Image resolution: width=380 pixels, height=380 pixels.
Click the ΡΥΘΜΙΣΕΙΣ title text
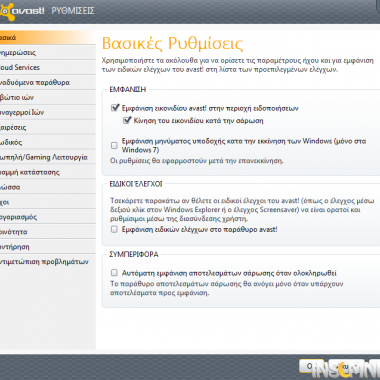pyautogui.click(x=73, y=11)
